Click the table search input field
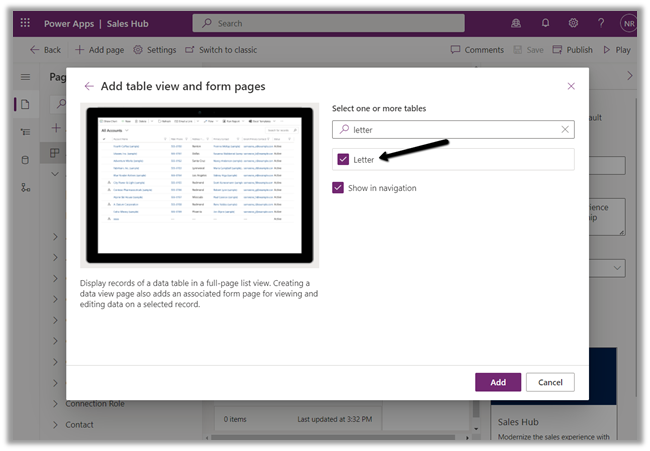 pos(450,129)
